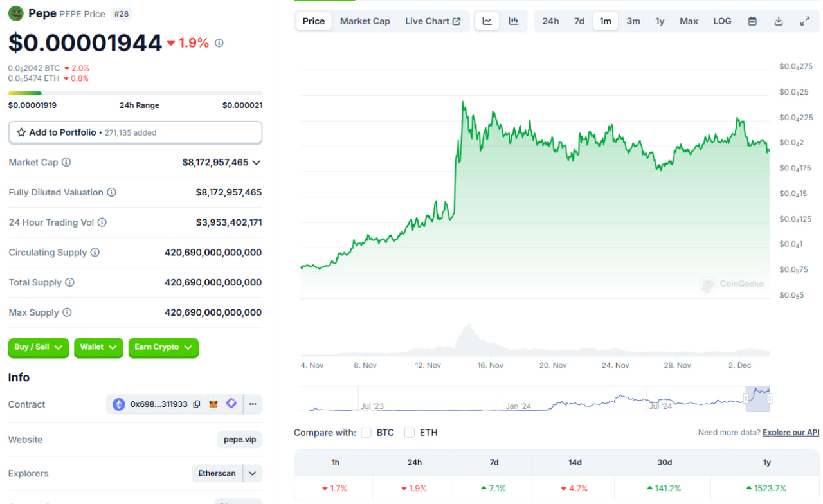The width and height of the screenshot is (823, 504).
Task: Expand chart to fullscreen icon
Action: tap(805, 21)
